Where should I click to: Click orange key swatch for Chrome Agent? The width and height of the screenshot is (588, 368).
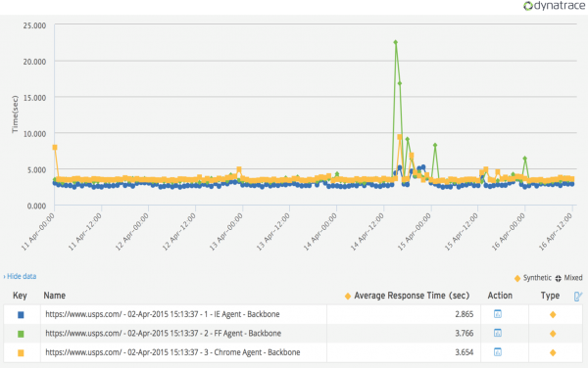pos(21,353)
